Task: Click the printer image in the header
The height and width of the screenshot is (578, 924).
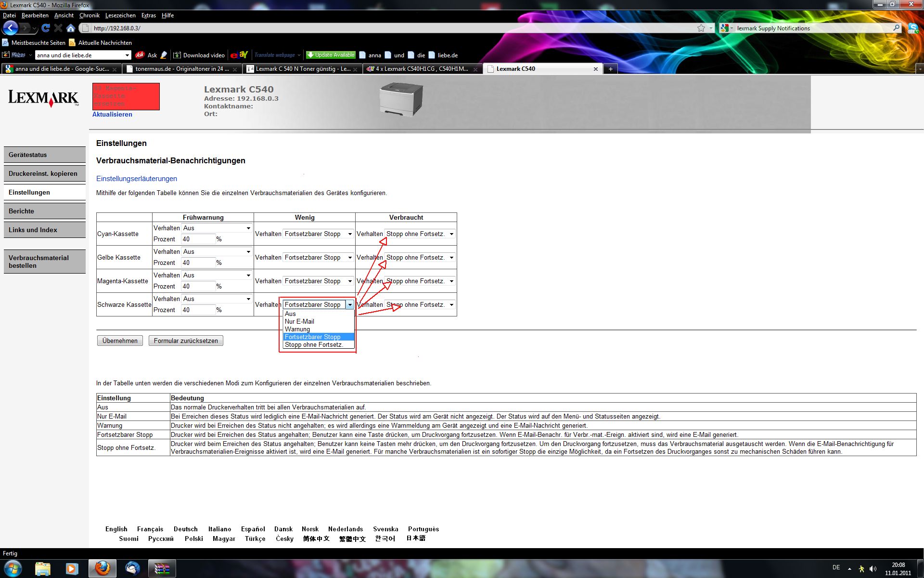Action: [x=401, y=99]
